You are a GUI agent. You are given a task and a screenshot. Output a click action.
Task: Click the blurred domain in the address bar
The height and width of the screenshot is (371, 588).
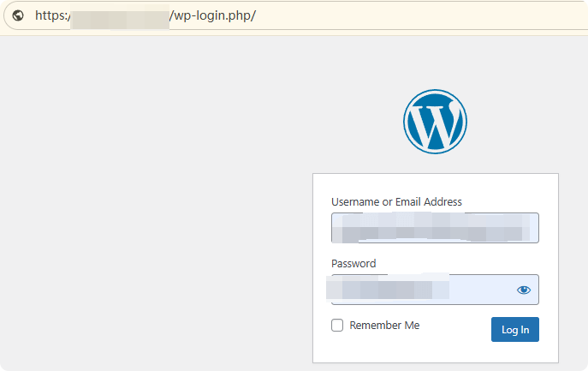pos(118,15)
